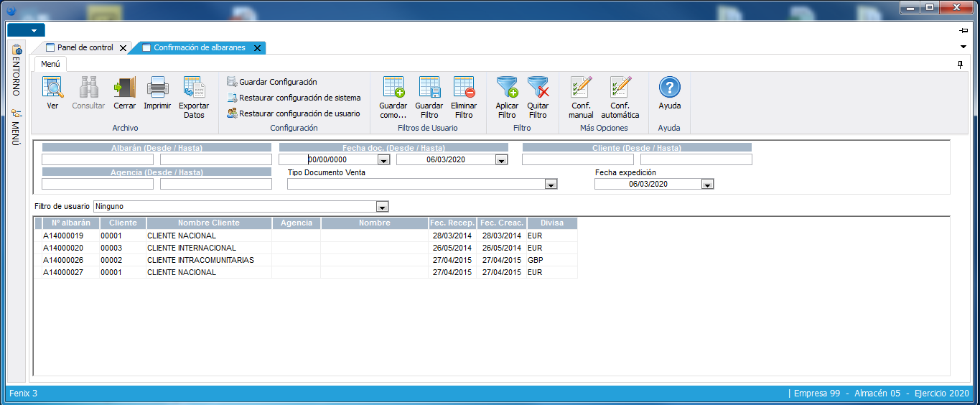The image size is (980, 405).
Task: Click Guardar Configuración
Action: (277, 82)
